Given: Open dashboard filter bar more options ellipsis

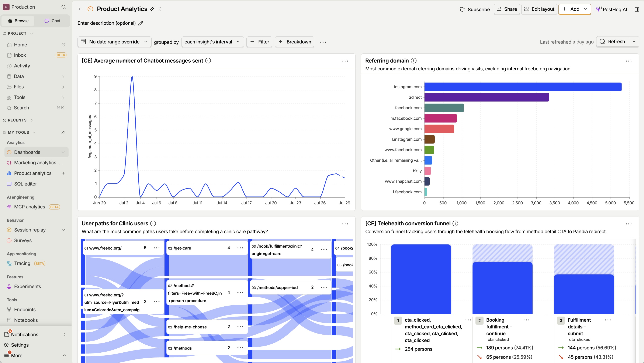Looking at the screenshot, I should tap(323, 42).
